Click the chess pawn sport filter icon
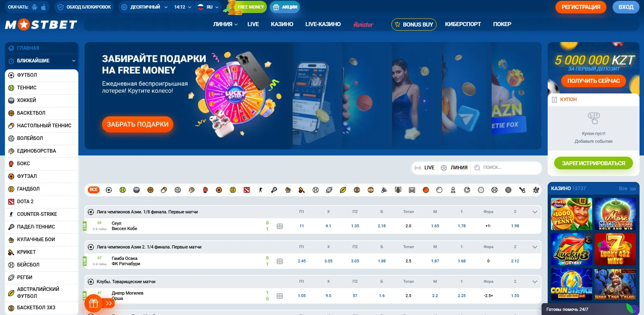Screen dimensions: 644x315 pyautogui.click(x=453, y=190)
